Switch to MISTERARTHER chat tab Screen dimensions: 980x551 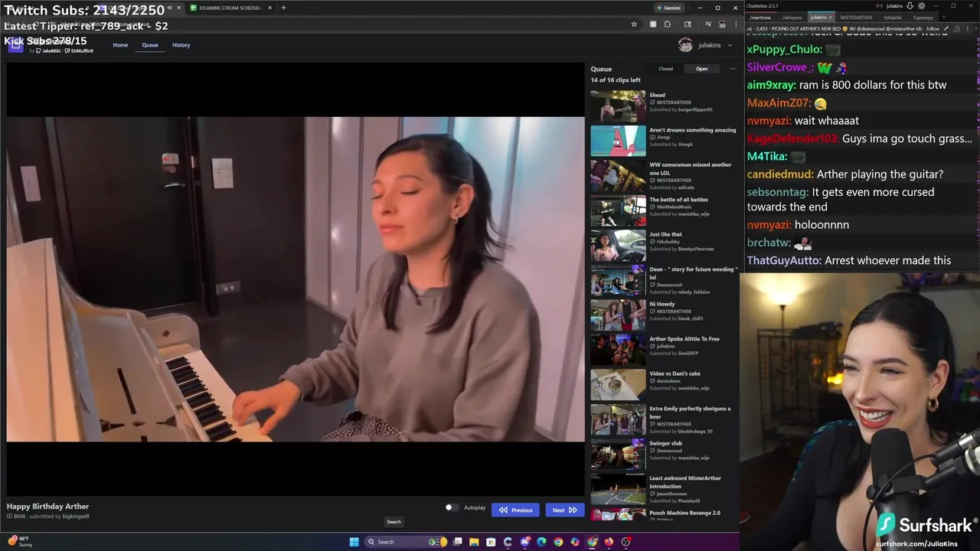click(x=856, y=18)
